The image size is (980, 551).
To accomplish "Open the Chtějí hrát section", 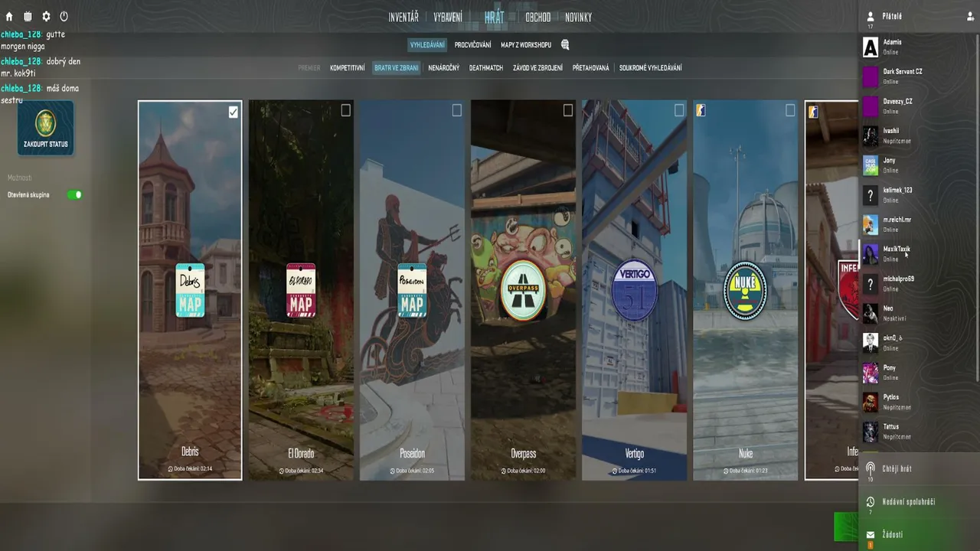I will pyautogui.click(x=919, y=468).
